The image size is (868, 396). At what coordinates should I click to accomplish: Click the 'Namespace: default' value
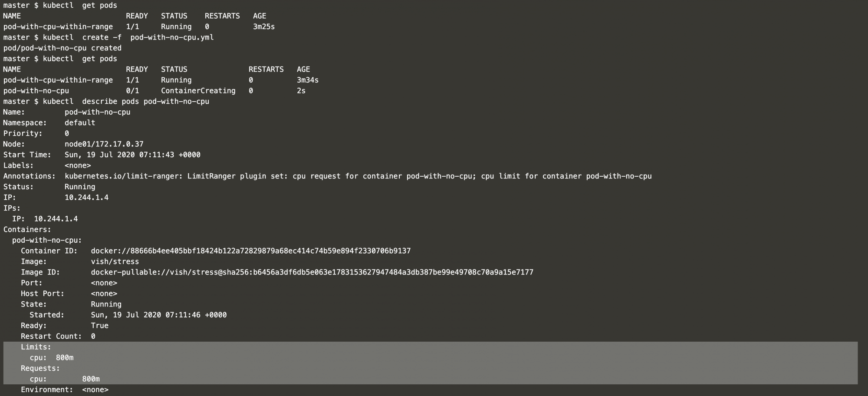click(x=80, y=123)
